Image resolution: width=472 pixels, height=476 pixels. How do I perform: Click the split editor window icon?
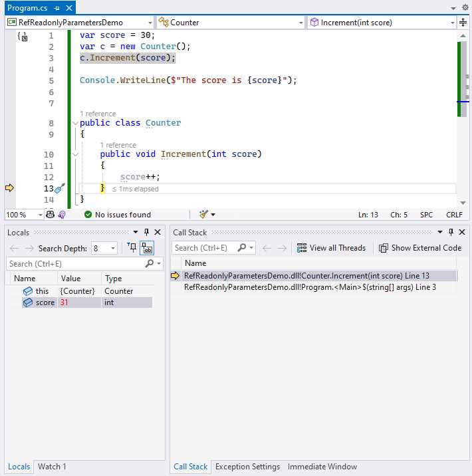click(x=463, y=23)
